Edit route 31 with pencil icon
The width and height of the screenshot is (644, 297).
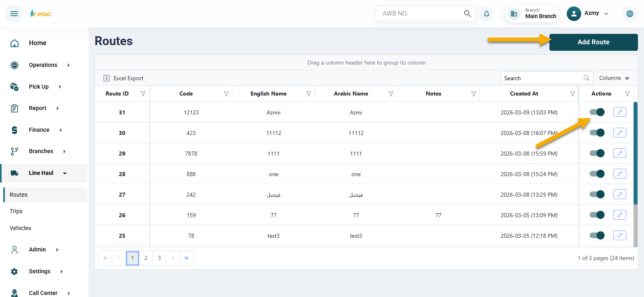click(x=620, y=112)
